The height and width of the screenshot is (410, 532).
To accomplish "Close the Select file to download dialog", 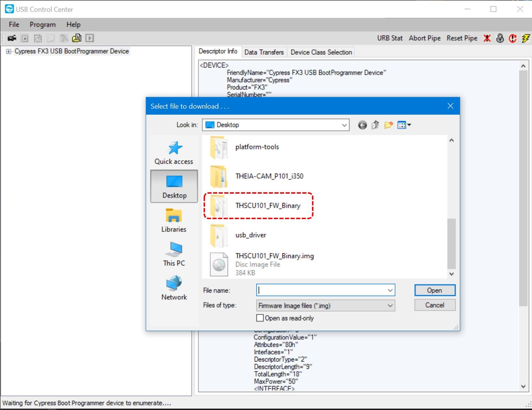I will click(x=450, y=106).
